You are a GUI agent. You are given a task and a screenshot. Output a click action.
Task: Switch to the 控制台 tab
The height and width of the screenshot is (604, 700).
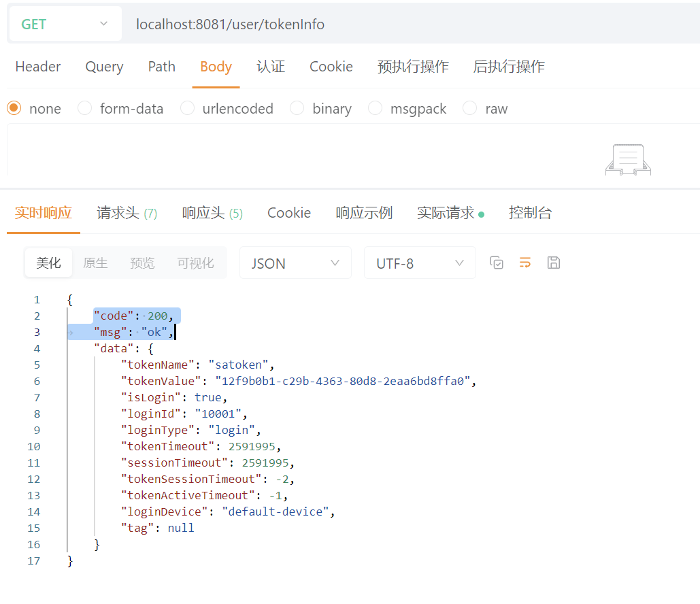530,213
